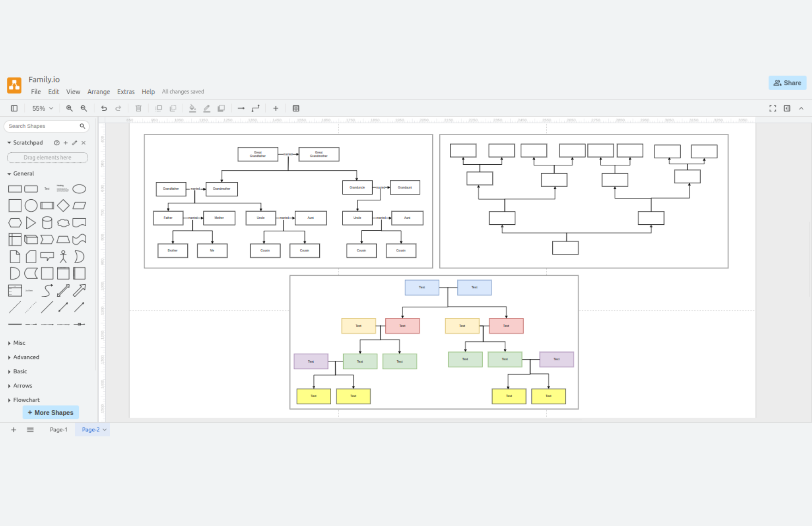
Task: Add a new page with plus
Action: [14, 430]
